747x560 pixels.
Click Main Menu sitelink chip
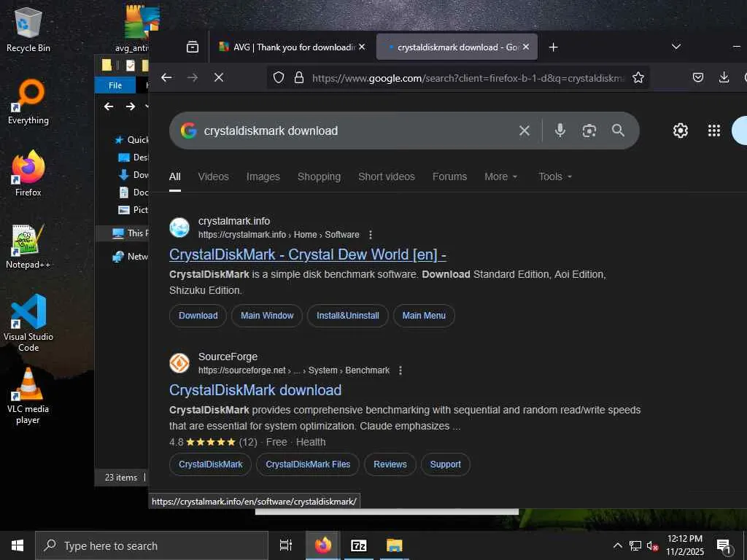424,316
